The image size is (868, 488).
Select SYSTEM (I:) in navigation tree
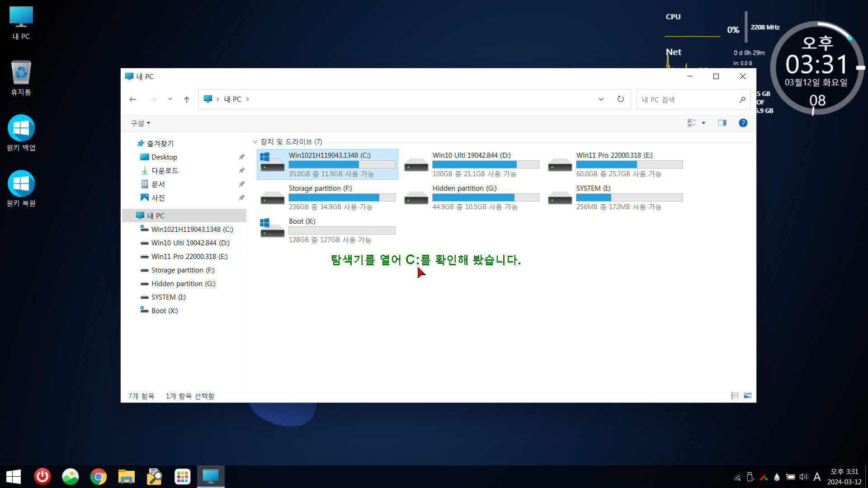168,297
